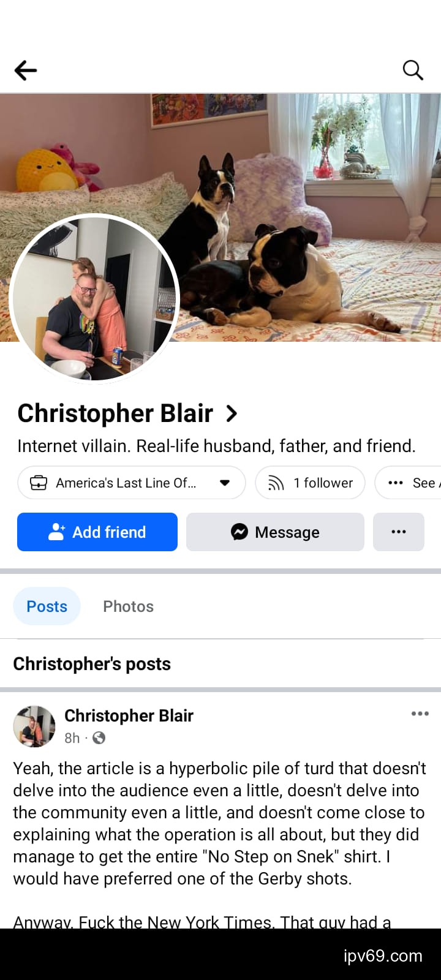The height and width of the screenshot is (980, 441).
Task: Open post options three-dot menu
Action: [x=420, y=714]
